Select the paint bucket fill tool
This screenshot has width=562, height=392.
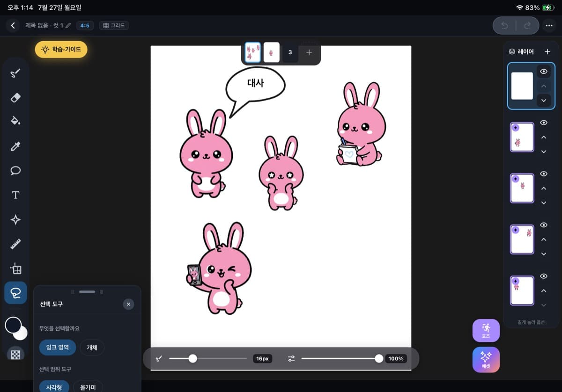click(x=15, y=122)
